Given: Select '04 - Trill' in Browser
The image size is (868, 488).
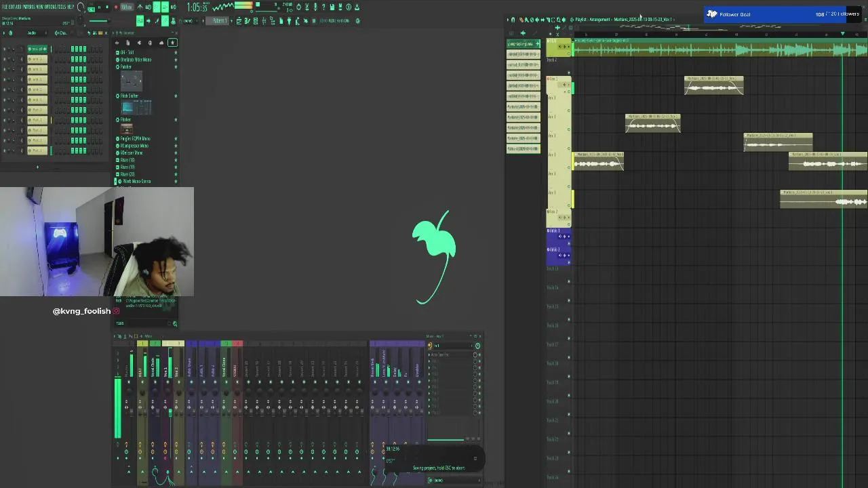Looking at the screenshot, I should tap(127, 52).
